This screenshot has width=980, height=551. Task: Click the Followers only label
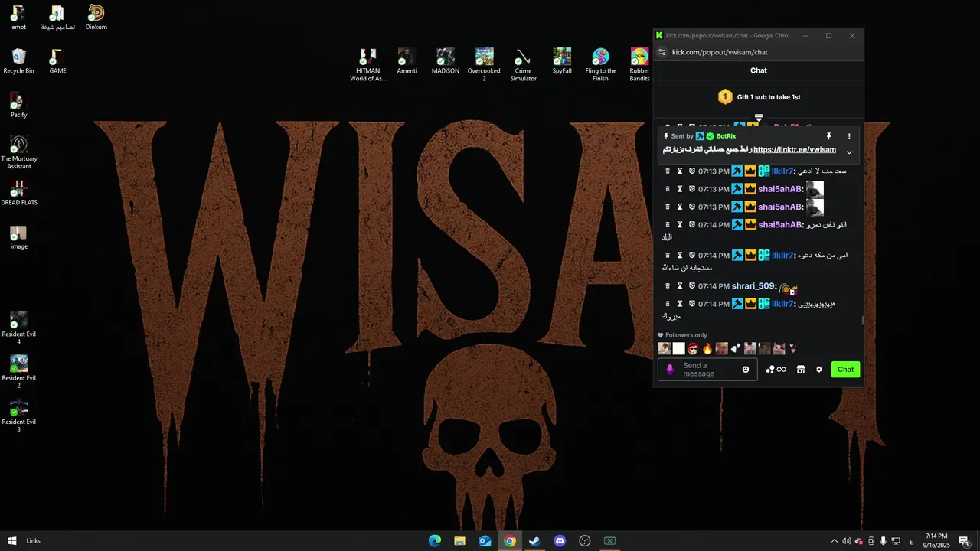point(686,335)
